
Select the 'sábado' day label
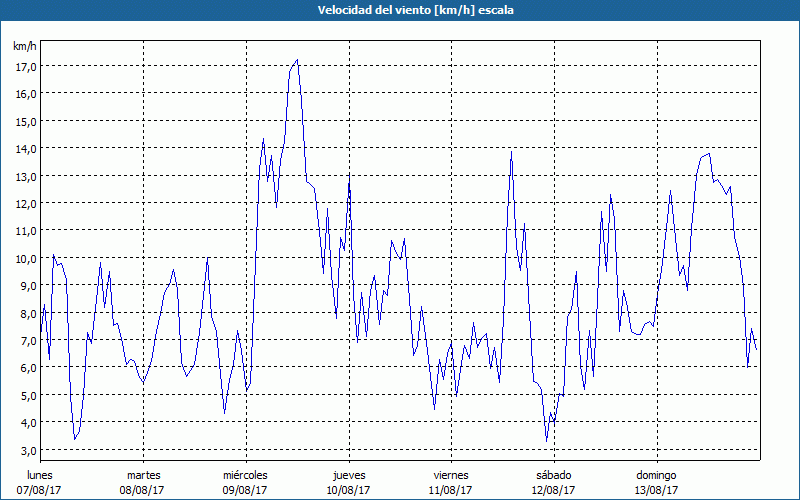553,475
